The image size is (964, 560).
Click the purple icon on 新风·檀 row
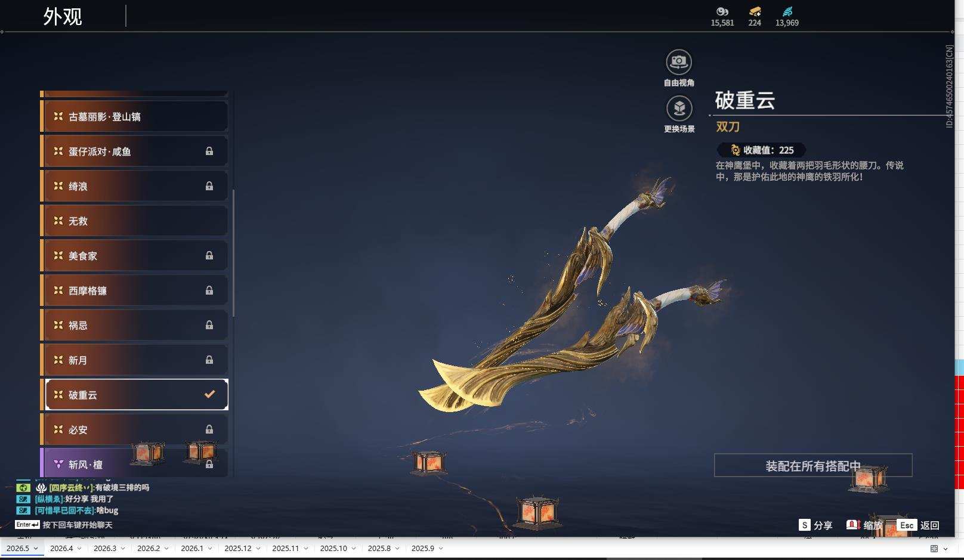point(58,464)
